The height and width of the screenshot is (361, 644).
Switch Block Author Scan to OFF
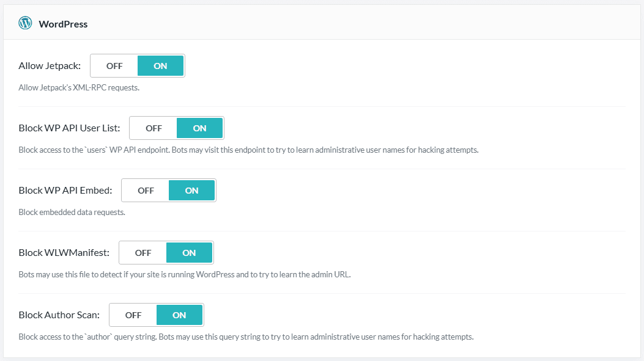[133, 315]
